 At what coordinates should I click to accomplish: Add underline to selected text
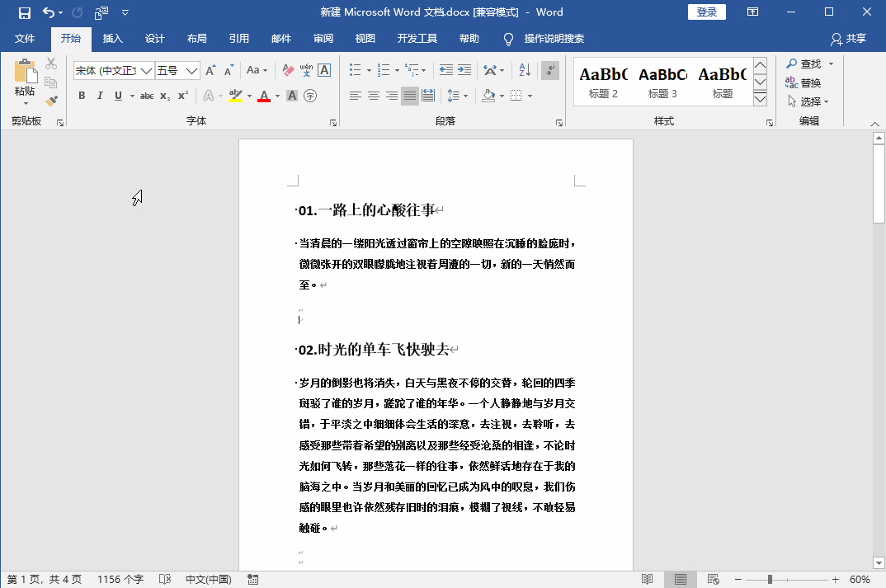pos(115,96)
